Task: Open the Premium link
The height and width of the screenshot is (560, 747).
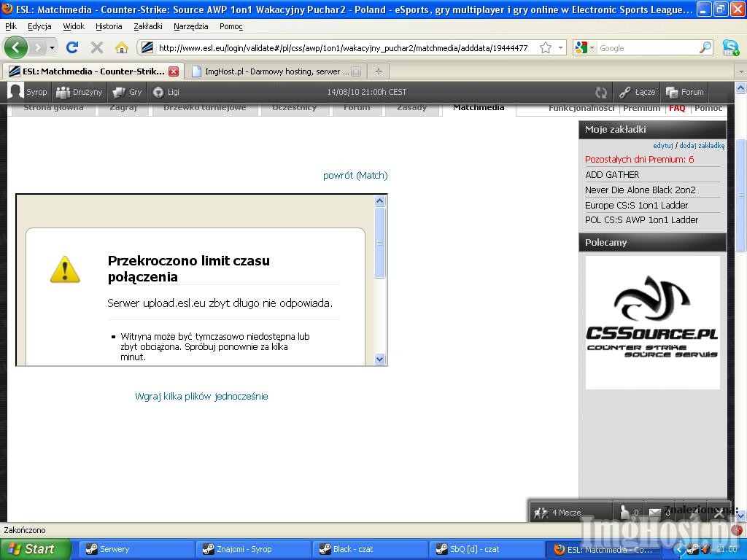Action: tap(642, 109)
